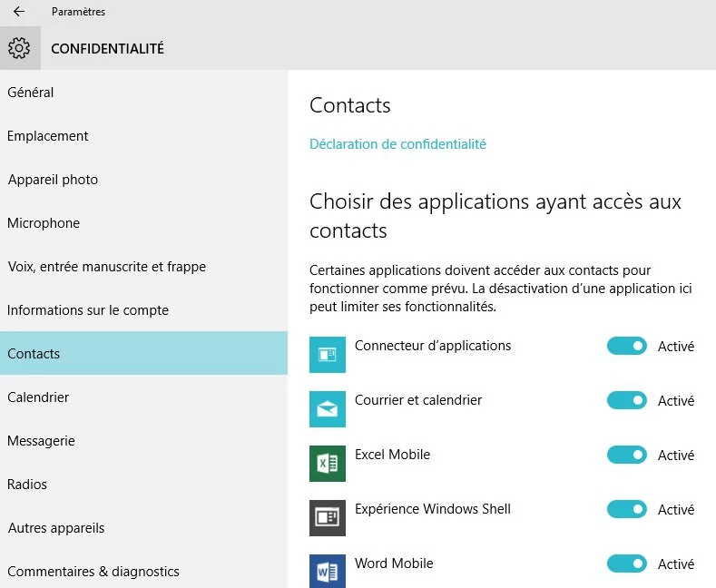The width and height of the screenshot is (716, 588).
Task: Click the Courrier et calendrier envelope icon
Action: coord(328,409)
